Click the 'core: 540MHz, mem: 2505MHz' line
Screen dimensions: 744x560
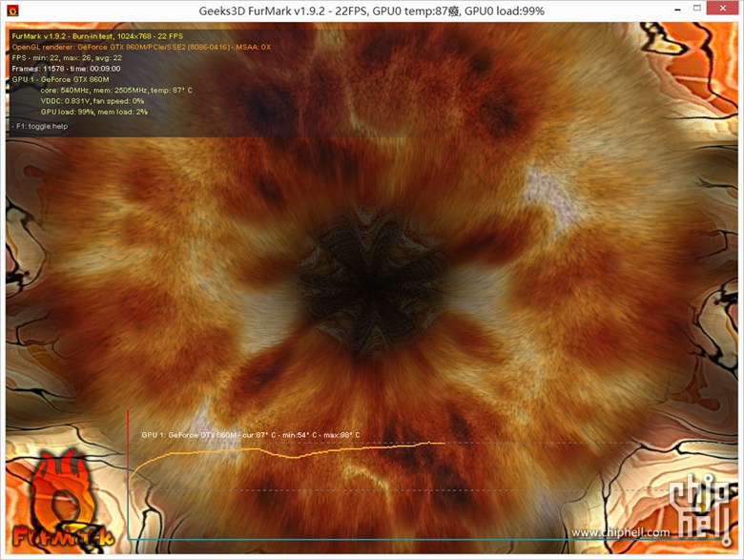(x=116, y=91)
